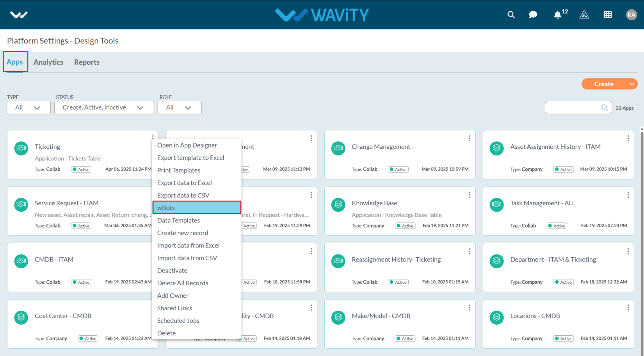
Task: Select Create new record
Action: click(197, 233)
